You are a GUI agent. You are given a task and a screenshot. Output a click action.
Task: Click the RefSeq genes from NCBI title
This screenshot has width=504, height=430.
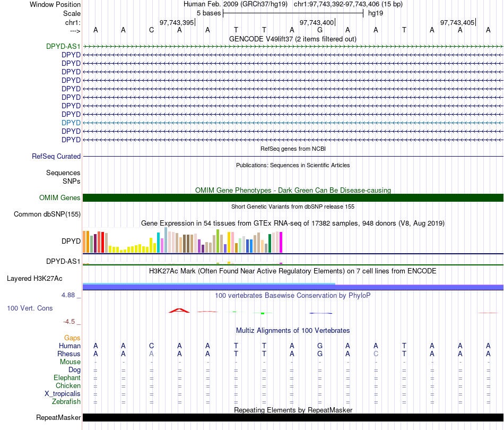pyautogui.click(x=293, y=149)
